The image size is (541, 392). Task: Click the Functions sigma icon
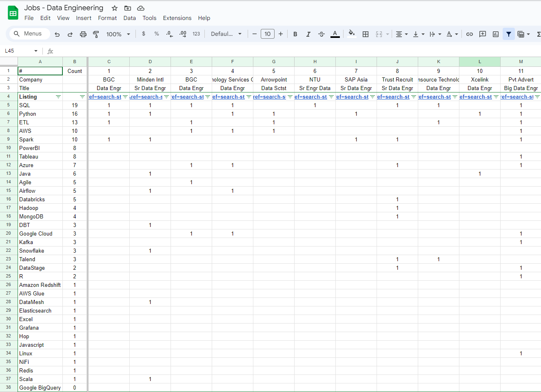click(x=539, y=34)
